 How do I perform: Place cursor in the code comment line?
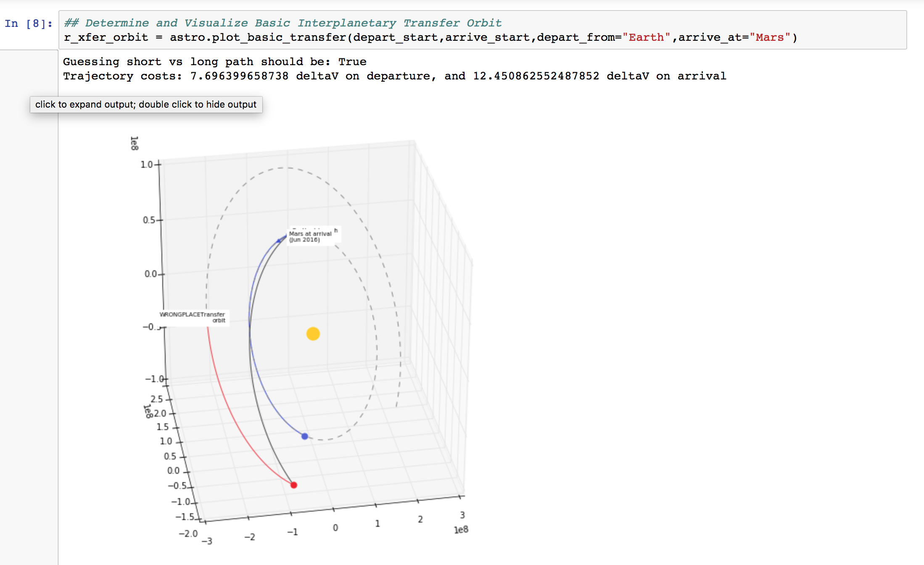pyautogui.click(x=282, y=23)
